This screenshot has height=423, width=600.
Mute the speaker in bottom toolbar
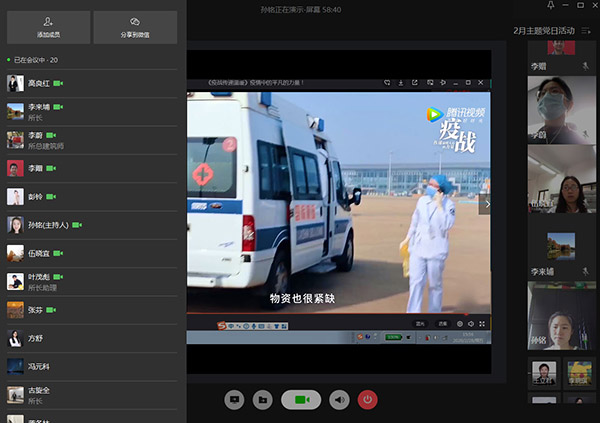click(x=340, y=400)
